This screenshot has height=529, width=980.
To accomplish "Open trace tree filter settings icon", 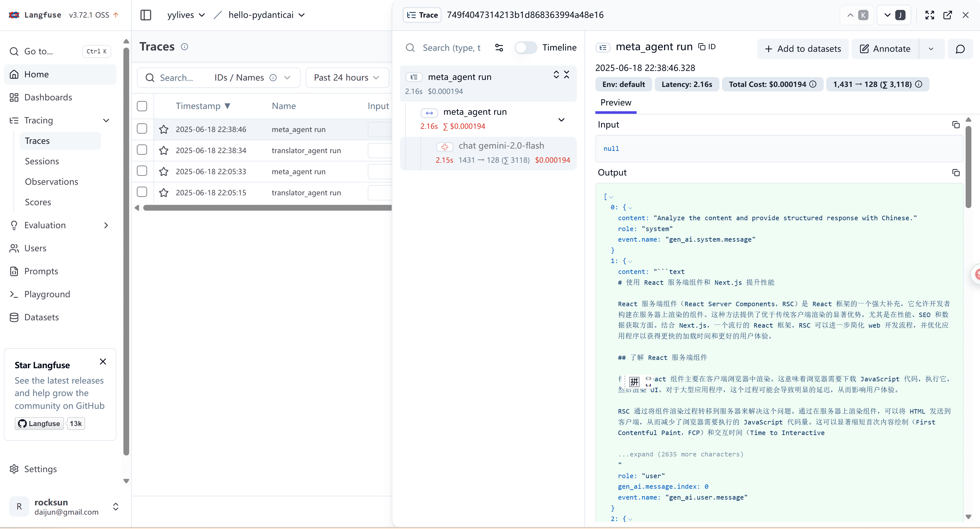I will pos(499,48).
